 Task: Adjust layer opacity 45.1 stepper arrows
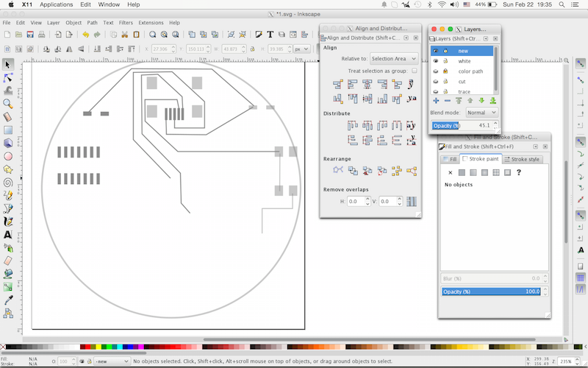495,125
